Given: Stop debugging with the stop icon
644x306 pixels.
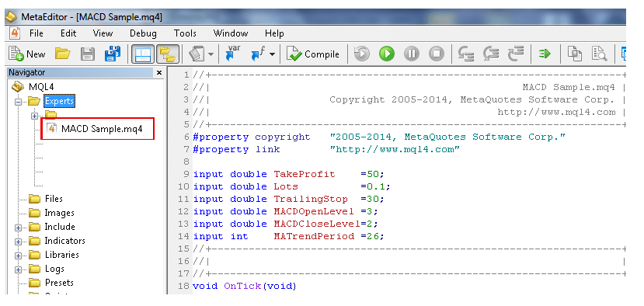Looking at the screenshot, I should (x=437, y=54).
